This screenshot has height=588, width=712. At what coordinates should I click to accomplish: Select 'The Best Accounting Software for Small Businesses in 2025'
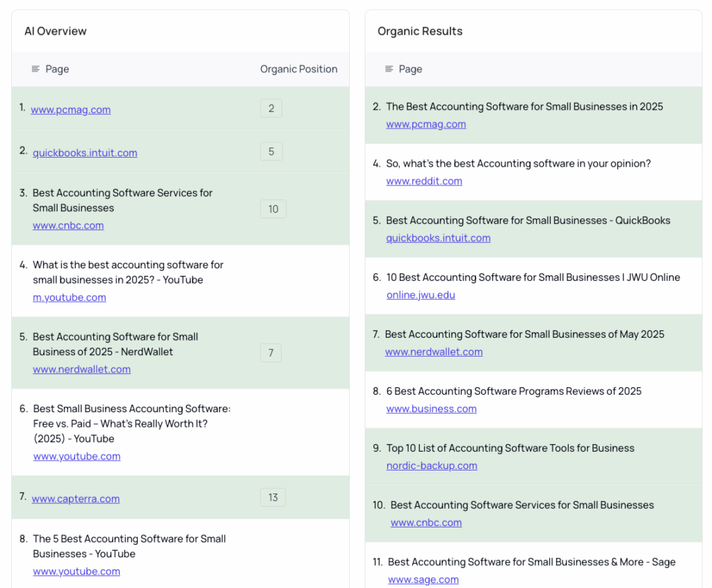point(524,106)
